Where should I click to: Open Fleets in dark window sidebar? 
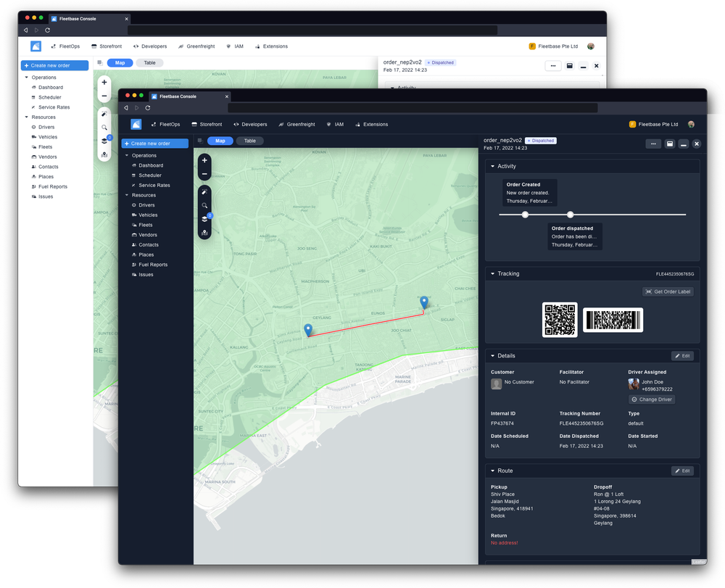(142, 225)
